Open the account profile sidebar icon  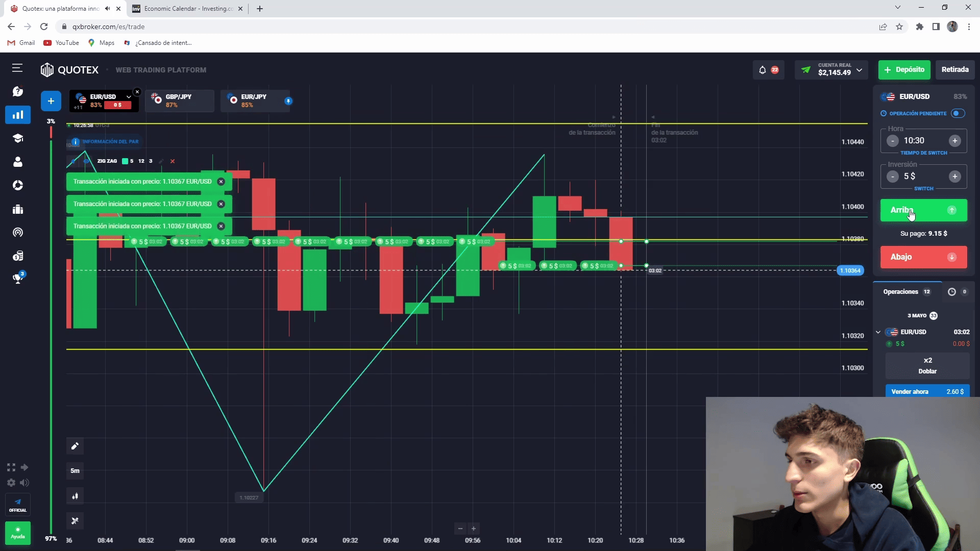point(18,162)
